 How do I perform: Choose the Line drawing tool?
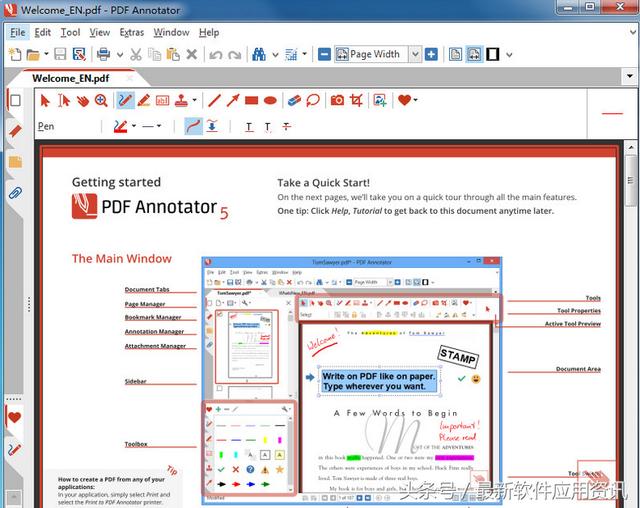214,100
